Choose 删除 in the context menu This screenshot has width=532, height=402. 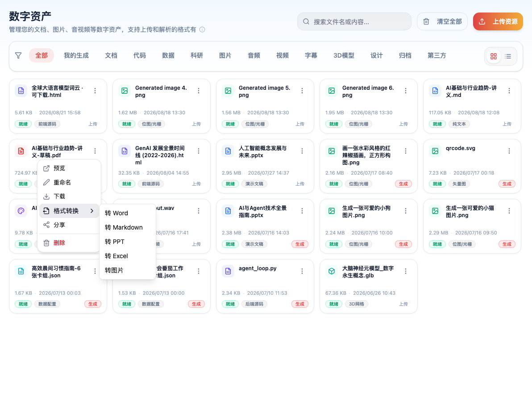point(69,243)
